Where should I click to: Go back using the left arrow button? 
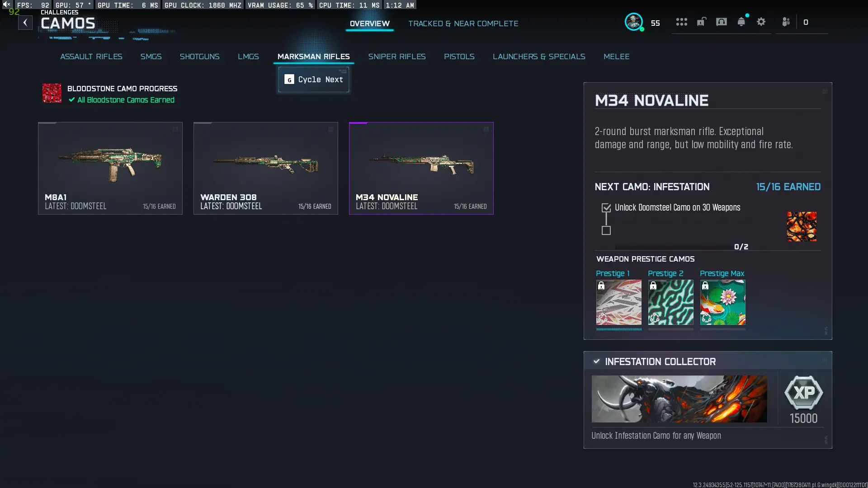coord(25,23)
